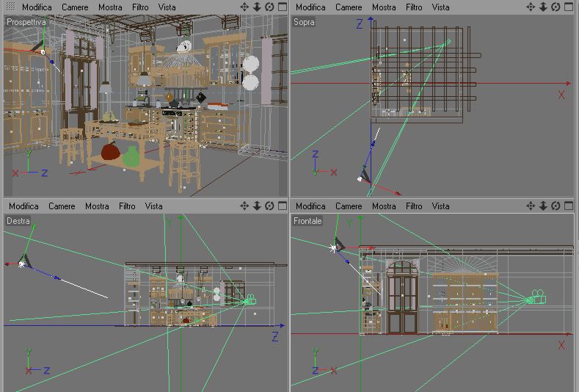Open Camere menu in Sopra viewport
Viewport: 579px width, 392px height.
tap(349, 7)
